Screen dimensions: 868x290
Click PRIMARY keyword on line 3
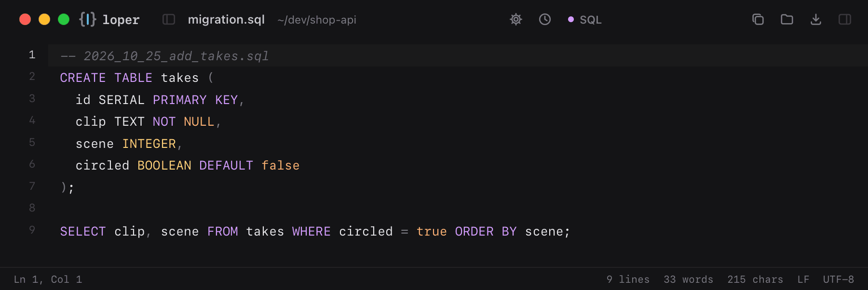pos(180,100)
